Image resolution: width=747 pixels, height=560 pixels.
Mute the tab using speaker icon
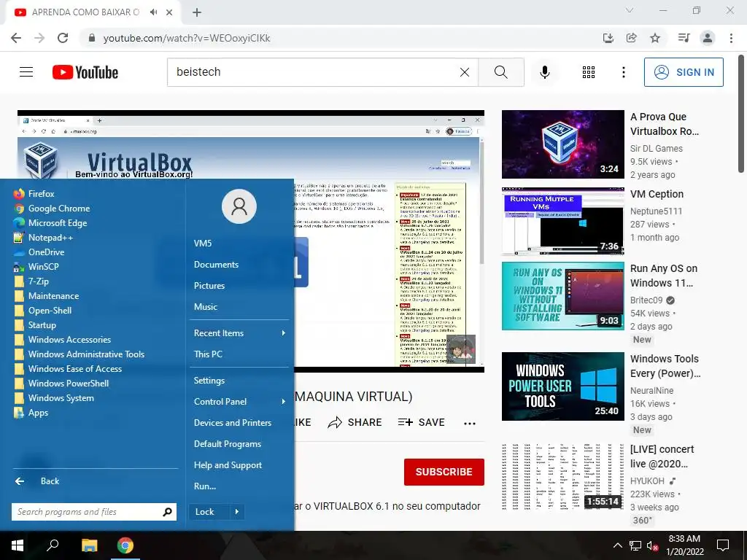click(x=153, y=12)
